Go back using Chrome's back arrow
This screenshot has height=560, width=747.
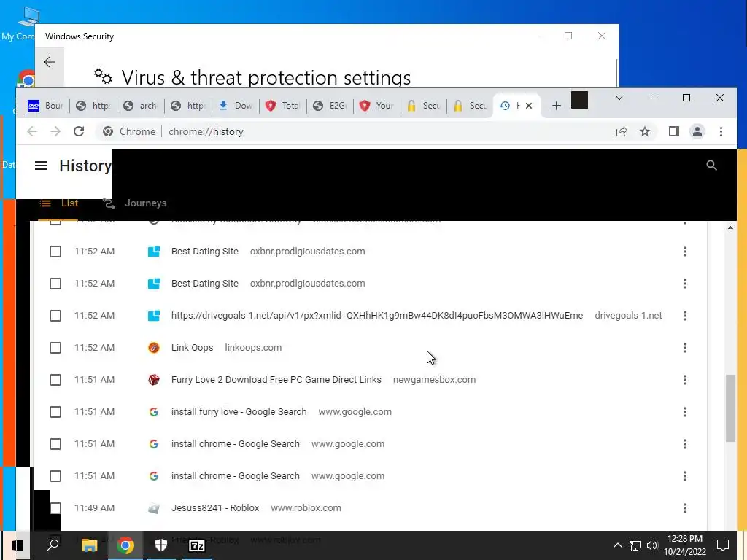click(32, 131)
